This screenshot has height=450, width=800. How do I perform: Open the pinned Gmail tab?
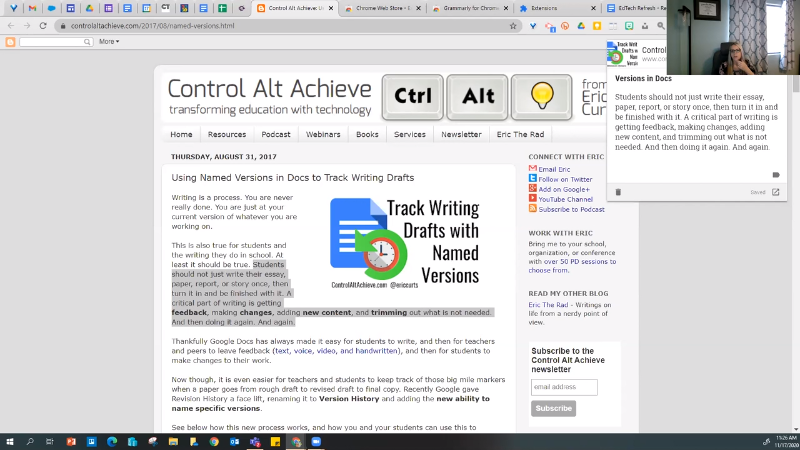coord(32,8)
